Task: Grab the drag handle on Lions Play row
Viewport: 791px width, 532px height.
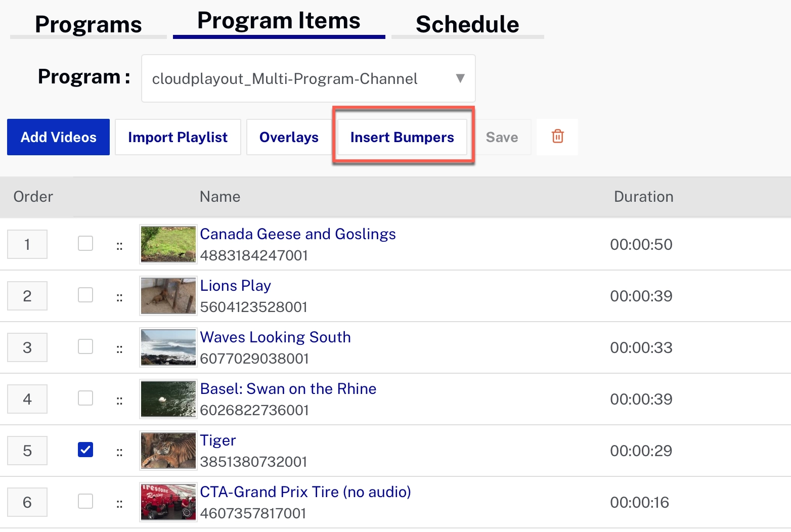Action: point(119,296)
